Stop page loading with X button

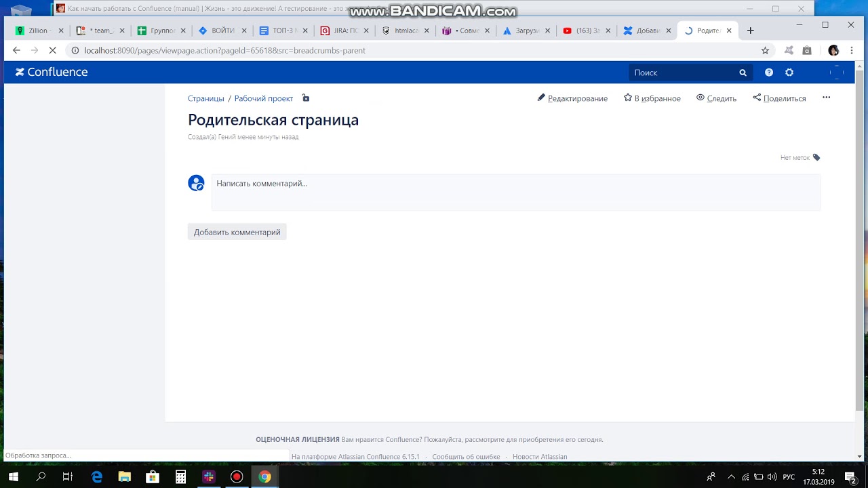point(53,50)
